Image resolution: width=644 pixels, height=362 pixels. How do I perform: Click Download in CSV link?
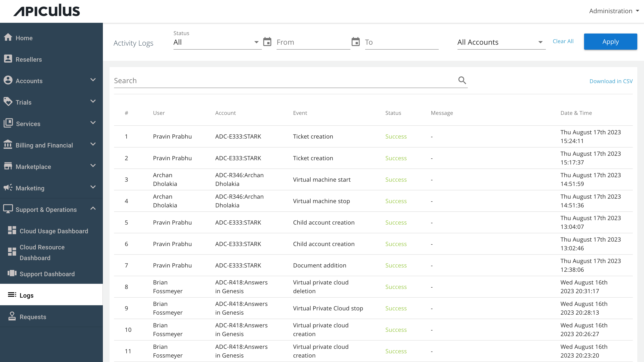611,81
